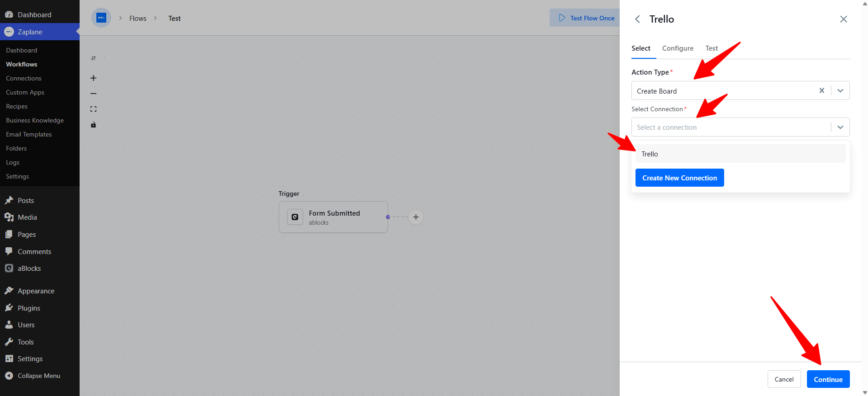Screen dimensions: 868x396
Task: Click the aBlocks sidebar icon
Action: click(x=9, y=268)
